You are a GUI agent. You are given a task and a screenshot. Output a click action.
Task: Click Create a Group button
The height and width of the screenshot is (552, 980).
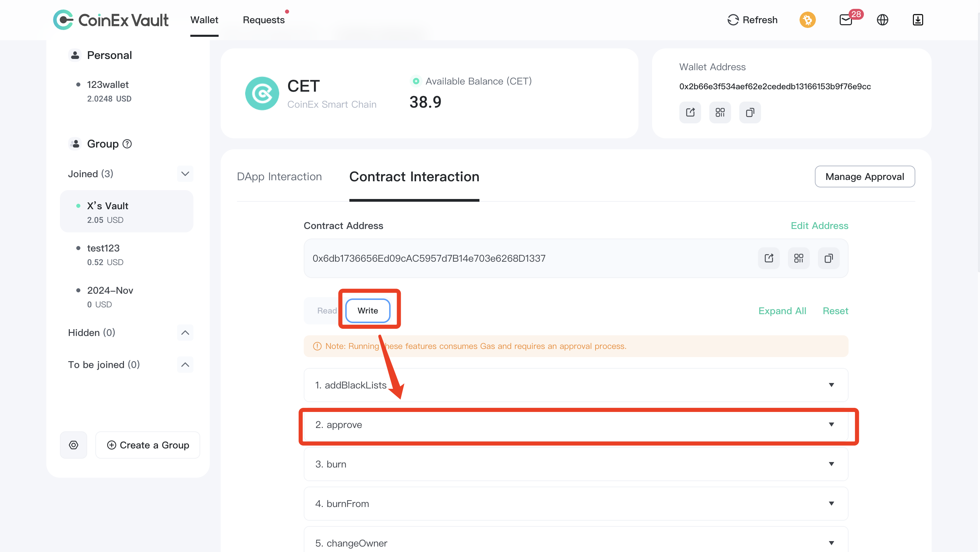pyautogui.click(x=147, y=445)
